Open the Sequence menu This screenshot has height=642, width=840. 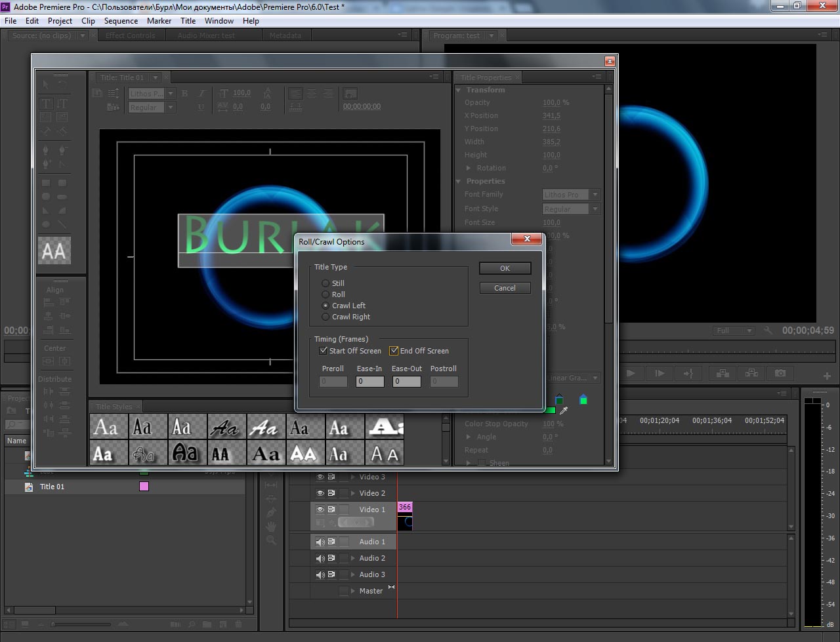click(121, 21)
